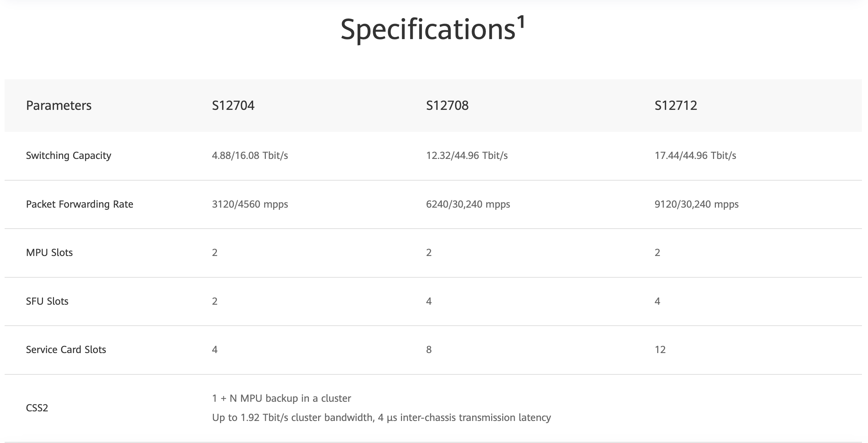Viewport: 868px width, 443px height.
Task: Click the S12712 service card slots value 12
Action: (660, 350)
